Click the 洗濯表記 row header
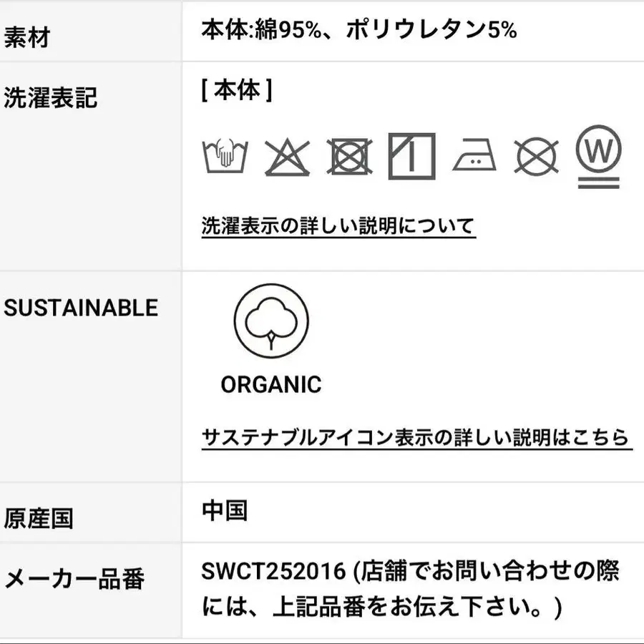The width and height of the screenshot is (644, 644). (x=50, y=98)
